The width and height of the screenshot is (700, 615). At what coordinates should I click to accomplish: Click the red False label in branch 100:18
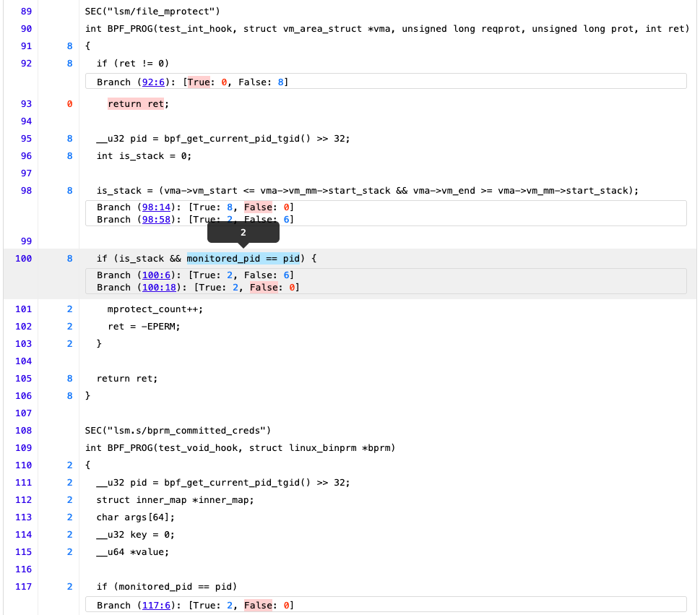click(264, 288)
